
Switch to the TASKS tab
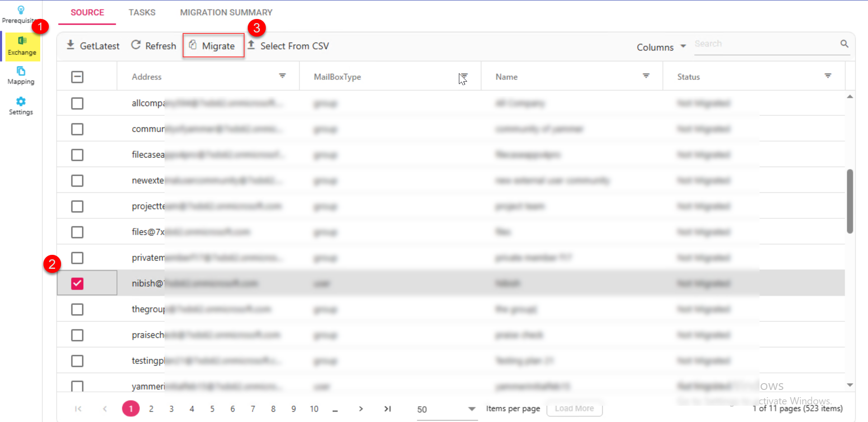pos(142,12)
